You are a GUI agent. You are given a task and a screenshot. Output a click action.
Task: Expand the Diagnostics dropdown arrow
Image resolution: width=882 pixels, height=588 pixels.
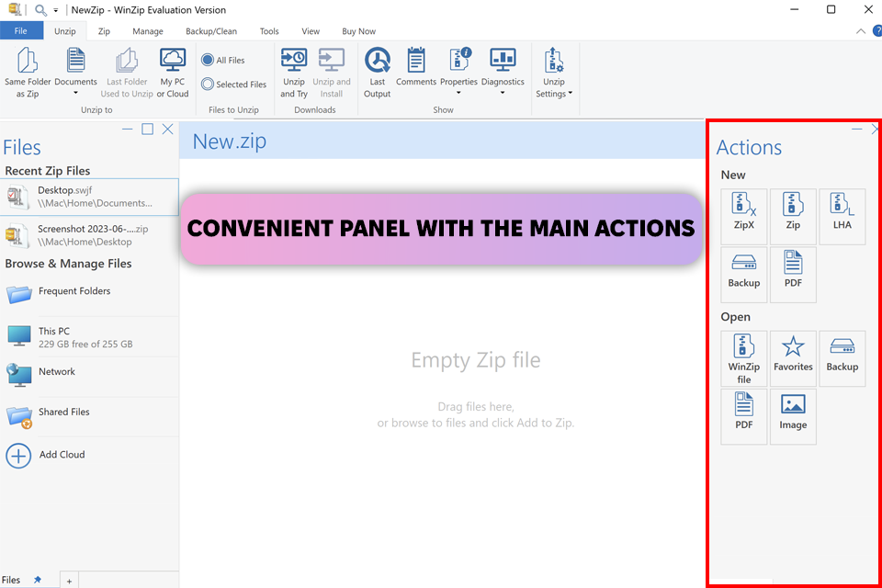[x=503, y=94]
